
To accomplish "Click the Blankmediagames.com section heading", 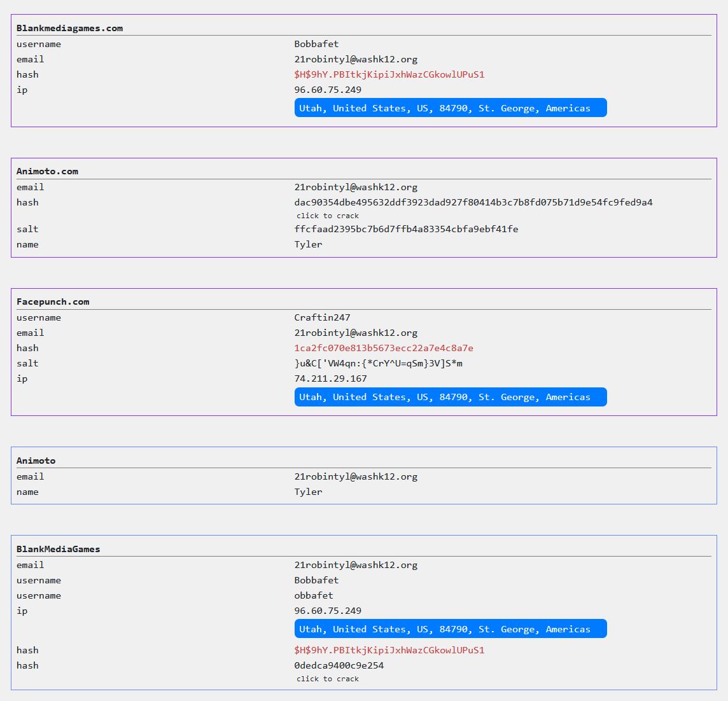I will 69,28.
